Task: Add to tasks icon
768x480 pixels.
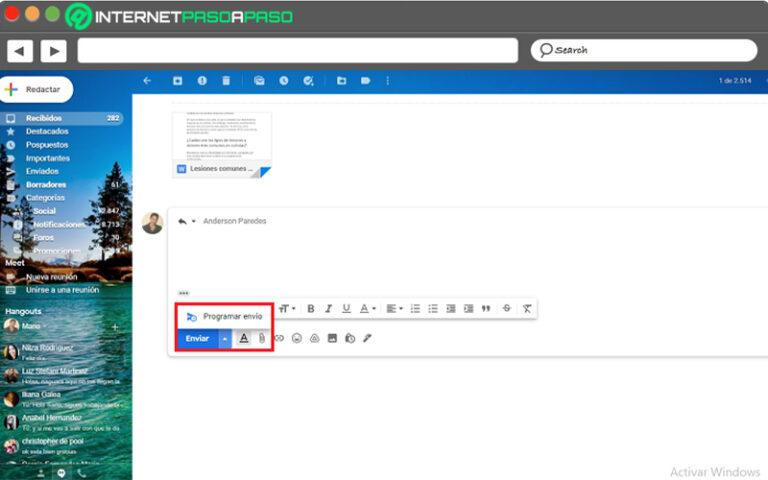Action: [308, 81]
